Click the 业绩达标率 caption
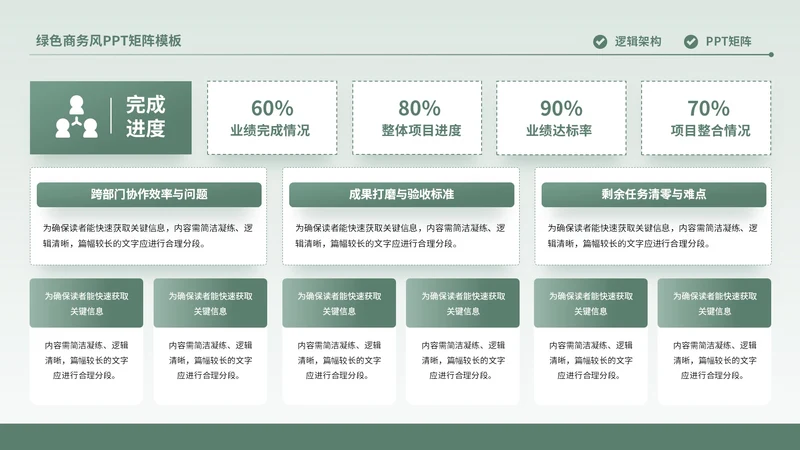This screenshot has height=450, width=800. (559, 131)
